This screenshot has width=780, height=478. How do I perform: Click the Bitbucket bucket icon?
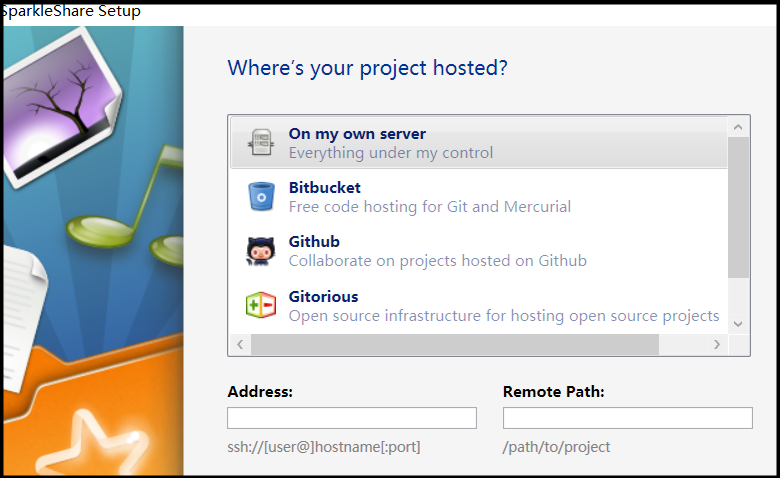click(261, 197)
